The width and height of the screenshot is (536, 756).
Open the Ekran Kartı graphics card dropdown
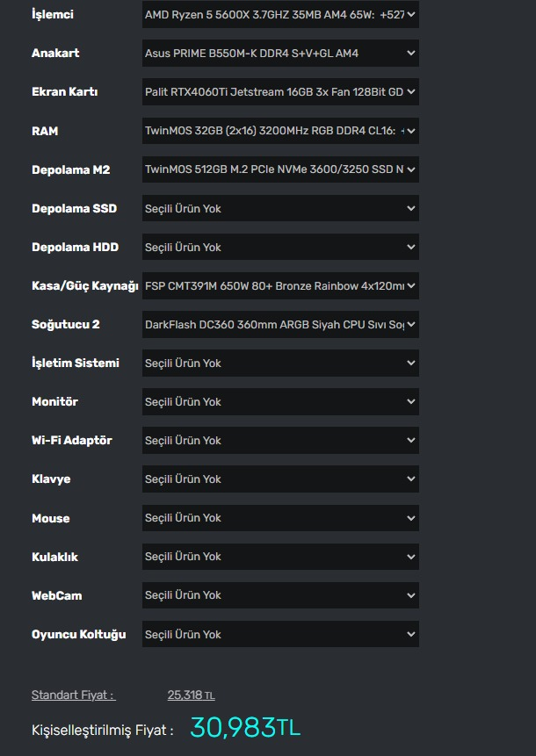pos(280,92)
